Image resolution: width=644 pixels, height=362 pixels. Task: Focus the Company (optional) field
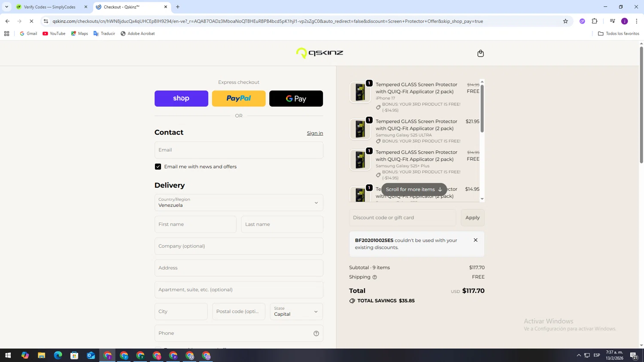point(239,246)
